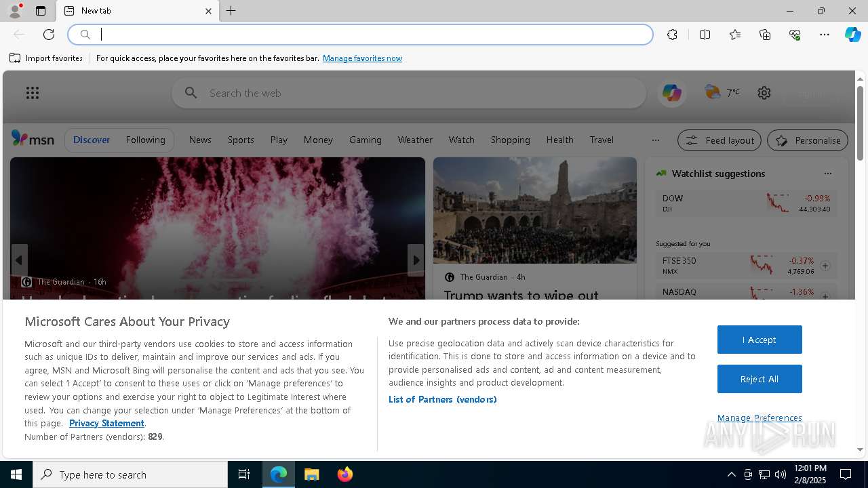
Task: Open the notification center icon
Action: (x=846, y=474)
